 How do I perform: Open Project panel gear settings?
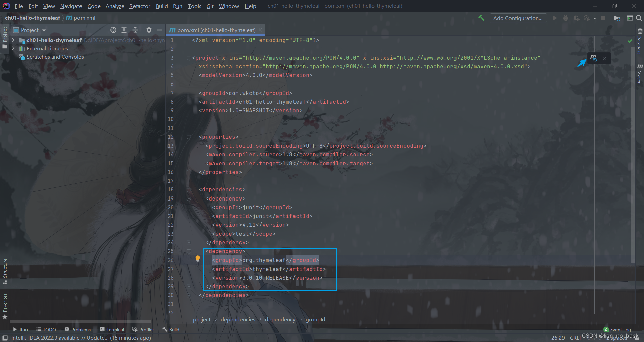click(x=149, y=30)
